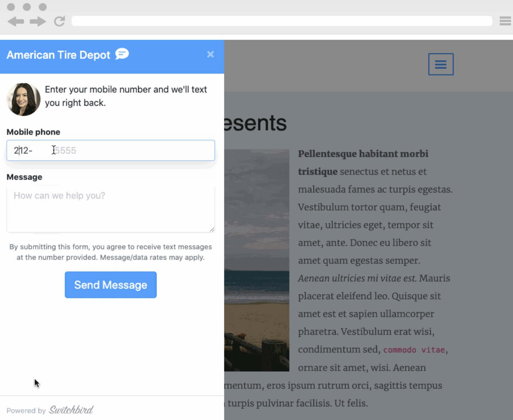Click the beach photo on the page
Image resolution: width=513 pixels, height=420 pixels.
click(256, 260)
